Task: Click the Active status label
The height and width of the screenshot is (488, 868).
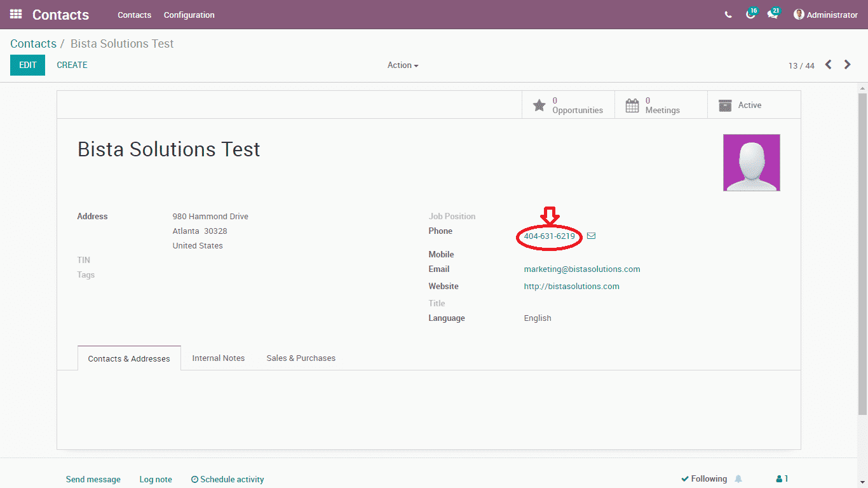Action: [750, 105]
